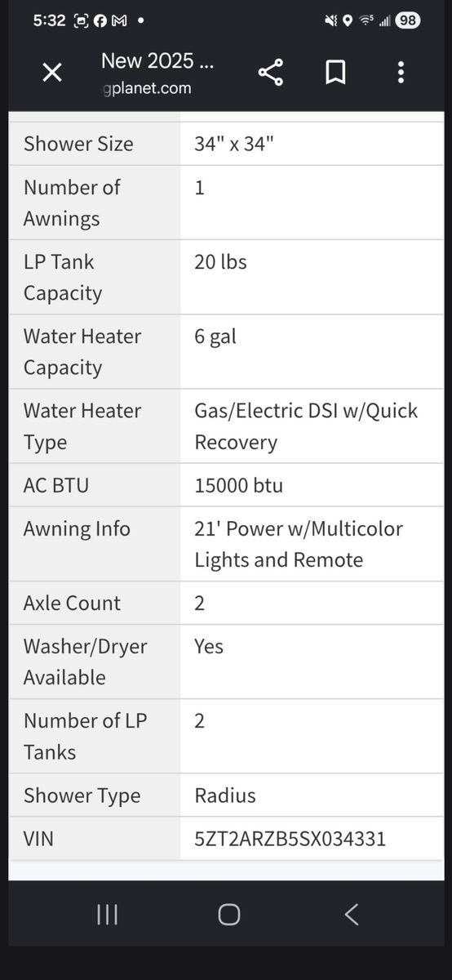
Task: Tap the Wi-Fi status icon
Action: pos(367,20)
